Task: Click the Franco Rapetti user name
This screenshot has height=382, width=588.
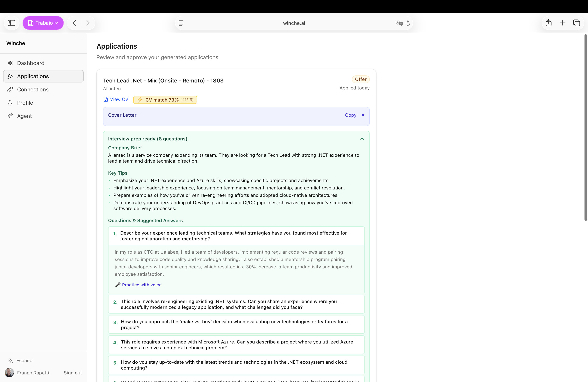Action: (x=33, y=373)
